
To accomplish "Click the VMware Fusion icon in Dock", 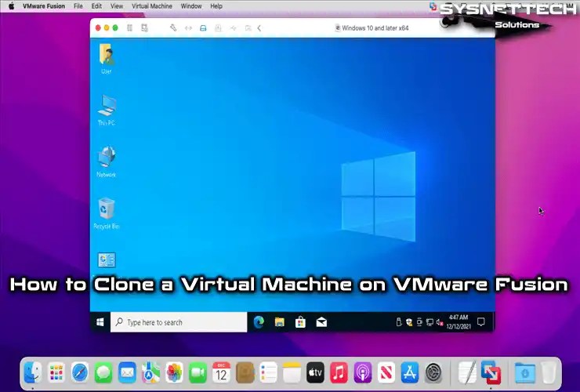I will click(491, 372).
